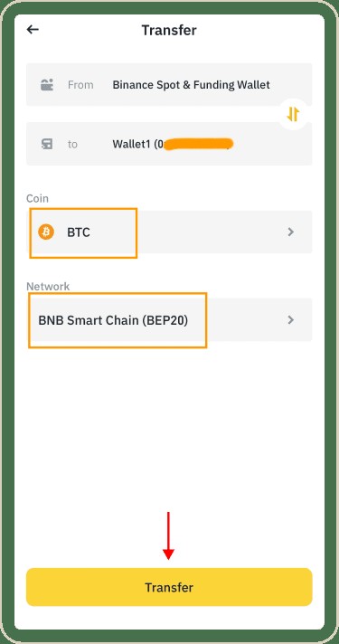Screen dimensions: 339x644
Task: Expand the Network selector chevron
Action: click(291, 319)
